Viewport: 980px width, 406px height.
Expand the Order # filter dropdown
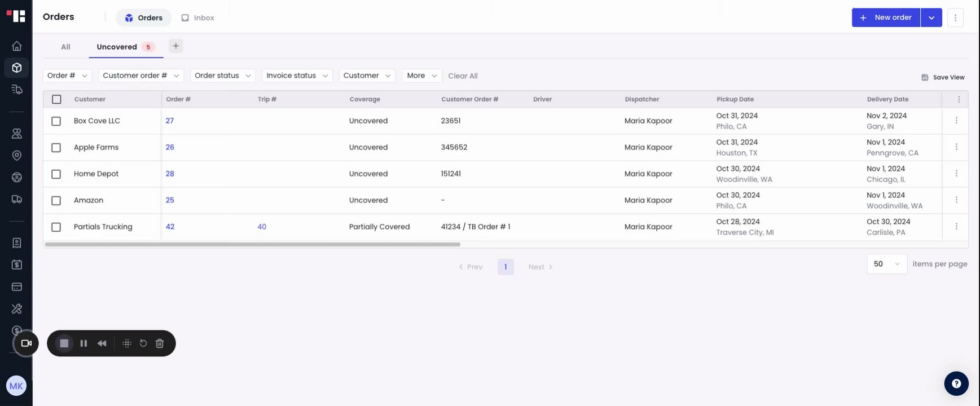(67, 76)
